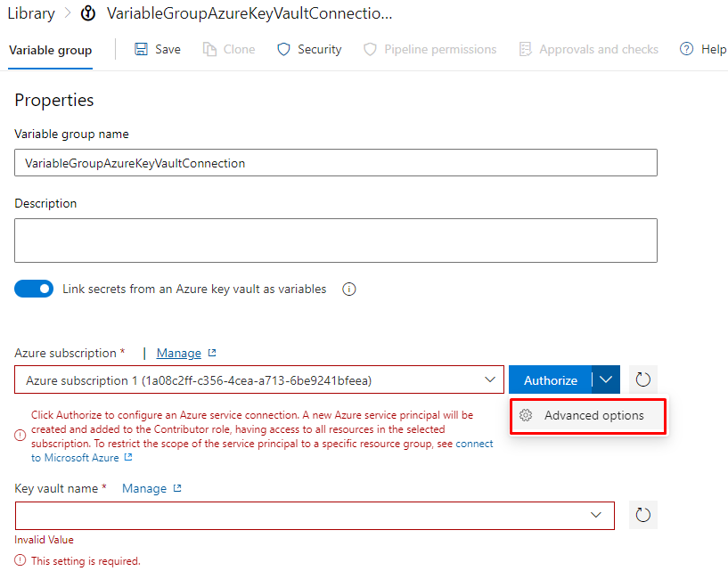Refresh the Azure subscription list
The image size is (728, 571).
[x=642, y=380]
